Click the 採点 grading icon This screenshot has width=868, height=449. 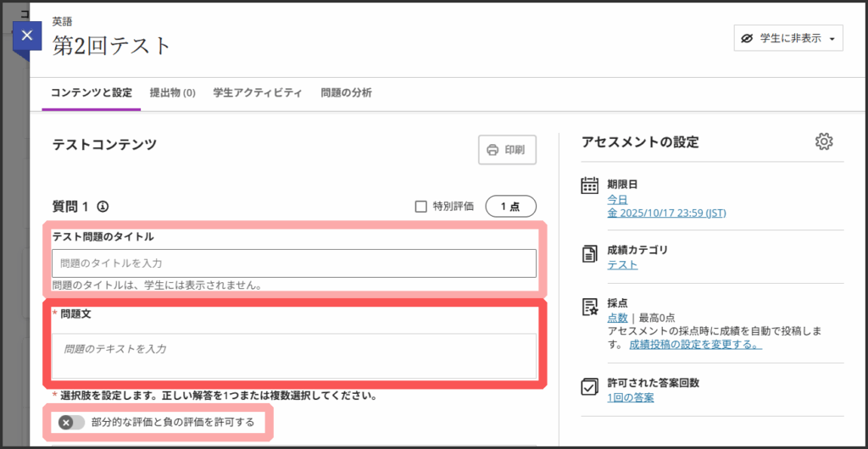(590, 308)
